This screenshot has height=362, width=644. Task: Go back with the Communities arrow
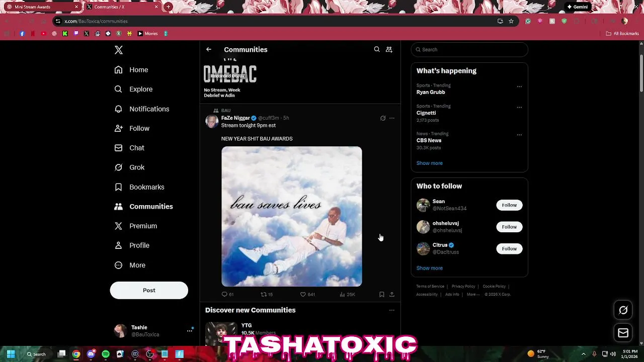(209, 49)
